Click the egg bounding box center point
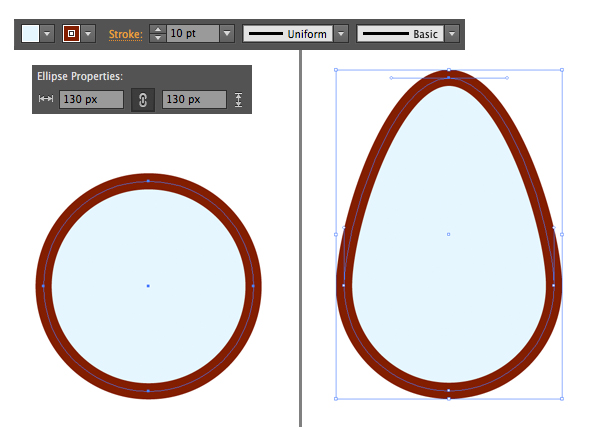 pyautogui.click(x=448, y=234)
